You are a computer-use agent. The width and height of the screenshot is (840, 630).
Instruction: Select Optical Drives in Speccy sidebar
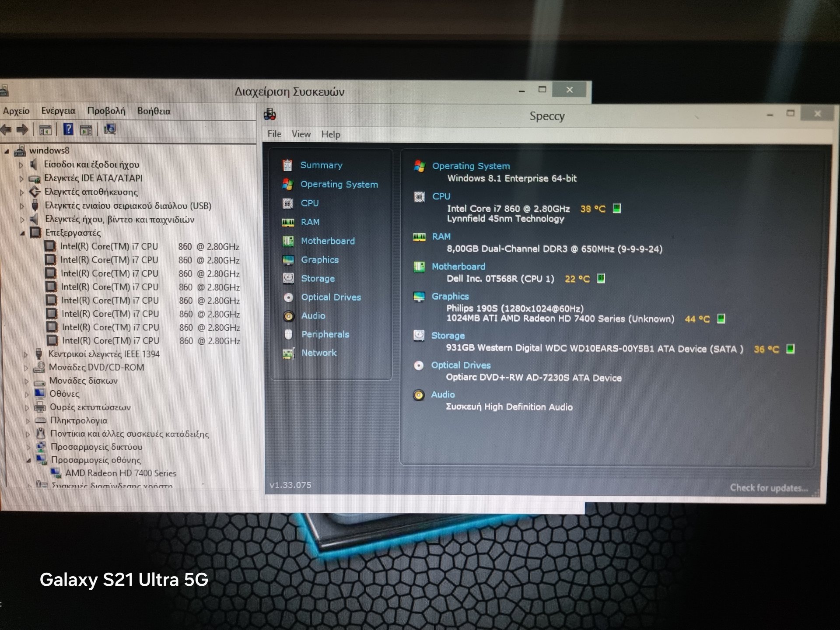tap(331, 297)
